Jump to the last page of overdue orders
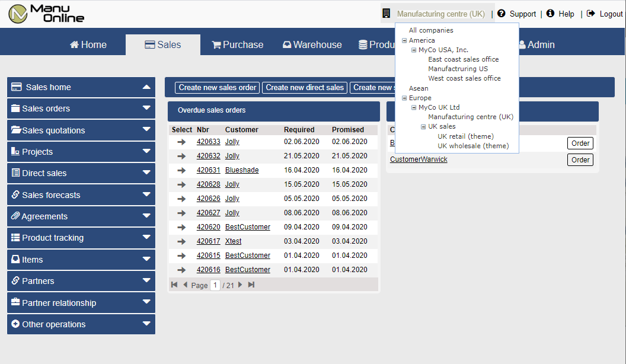The height and width of the screenshot is (364, 626). click(250, 285)
